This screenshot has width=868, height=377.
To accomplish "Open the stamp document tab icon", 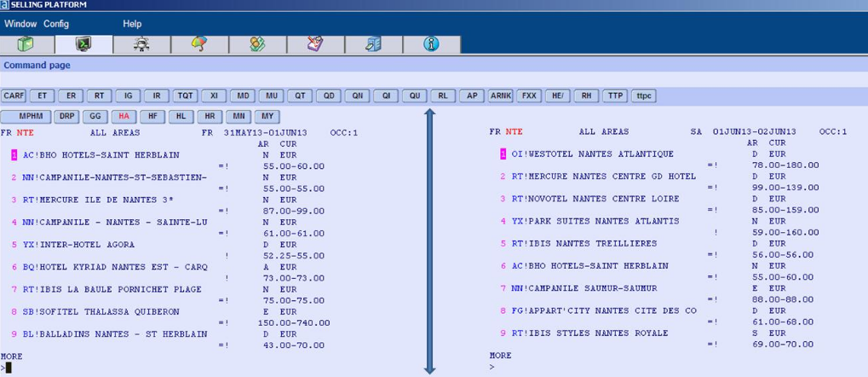I will [315, 44].
